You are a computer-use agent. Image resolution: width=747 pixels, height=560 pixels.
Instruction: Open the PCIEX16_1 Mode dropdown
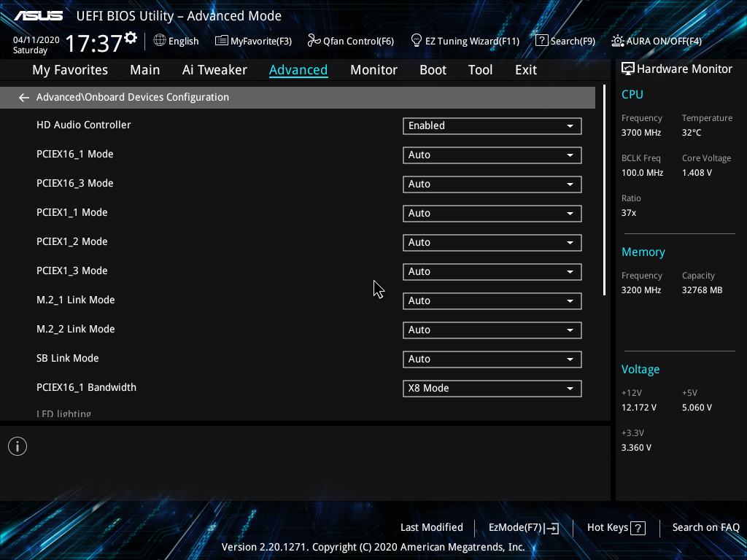(492, 155)
